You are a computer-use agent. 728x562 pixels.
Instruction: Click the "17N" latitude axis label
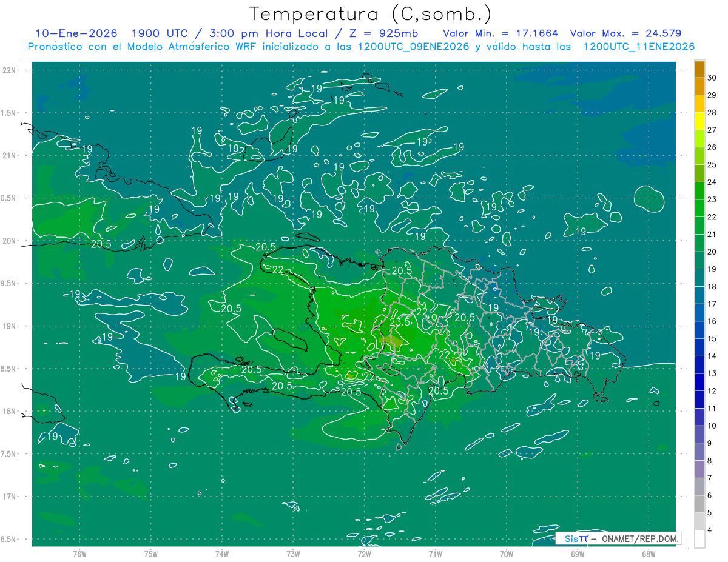[x=9, y=497]
